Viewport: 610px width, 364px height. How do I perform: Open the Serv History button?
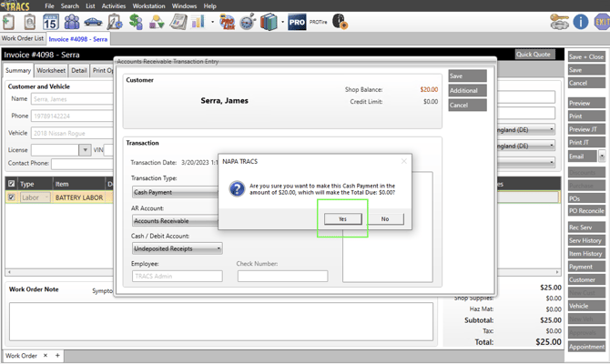click(x=586, y=240)
